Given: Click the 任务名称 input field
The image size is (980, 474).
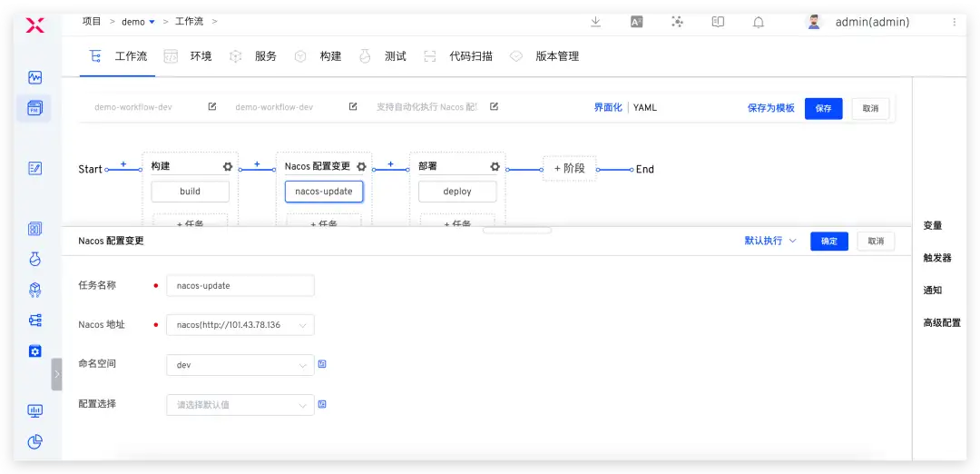Looking at the screenshot, I should pos(240,286).
